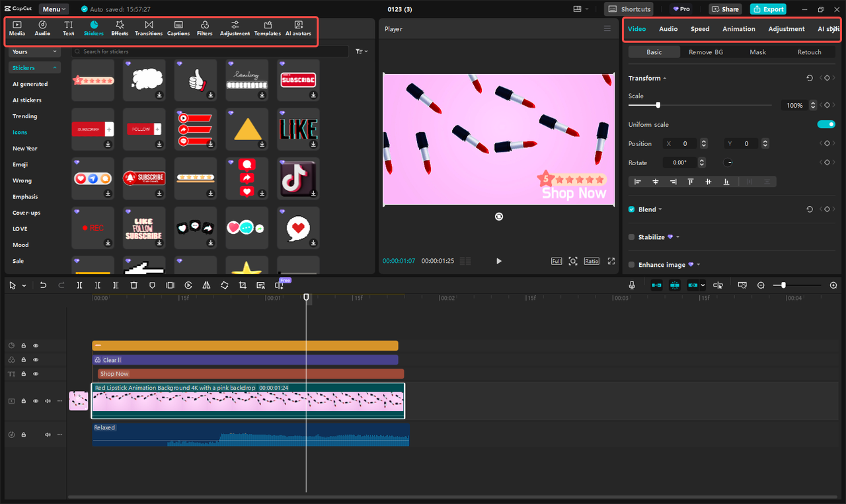Enable the Stabilize checkbox
This screenshot has height=504, width=846.
[631, 236]
